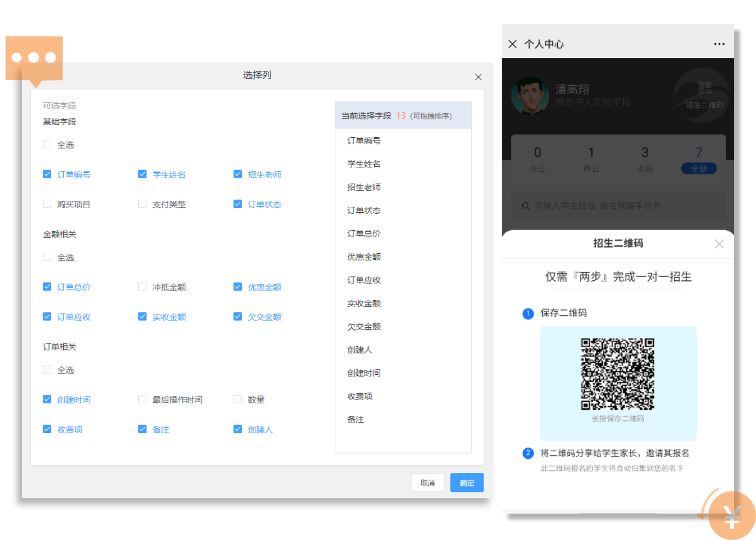The height and width of the screenshot is (540, 756).
Task: Click the search magnifier icon
Action: (525, 206)
